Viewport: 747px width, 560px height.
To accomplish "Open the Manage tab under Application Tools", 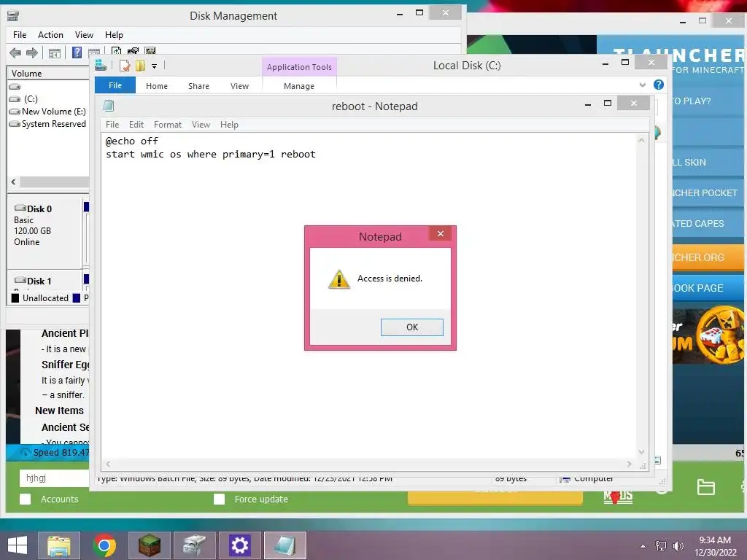I will [299, 86].
